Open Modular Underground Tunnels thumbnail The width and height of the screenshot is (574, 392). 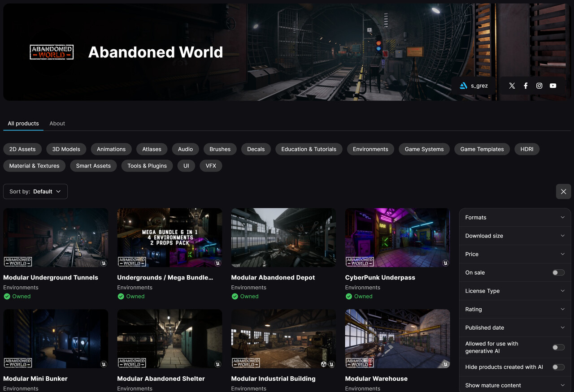56,237
